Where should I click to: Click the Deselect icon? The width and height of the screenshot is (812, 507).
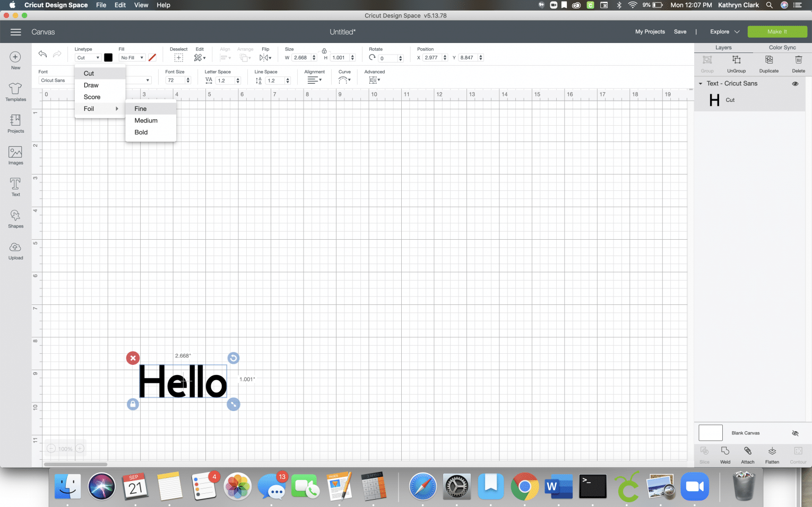pyautogui.click(x=179, y=58)
